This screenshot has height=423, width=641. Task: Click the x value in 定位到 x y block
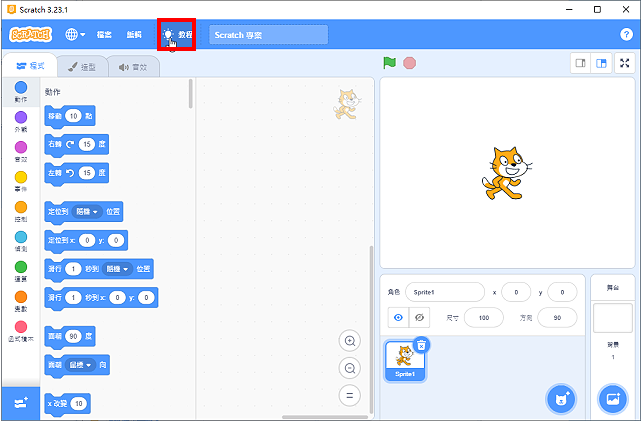(x=87, y=240)
